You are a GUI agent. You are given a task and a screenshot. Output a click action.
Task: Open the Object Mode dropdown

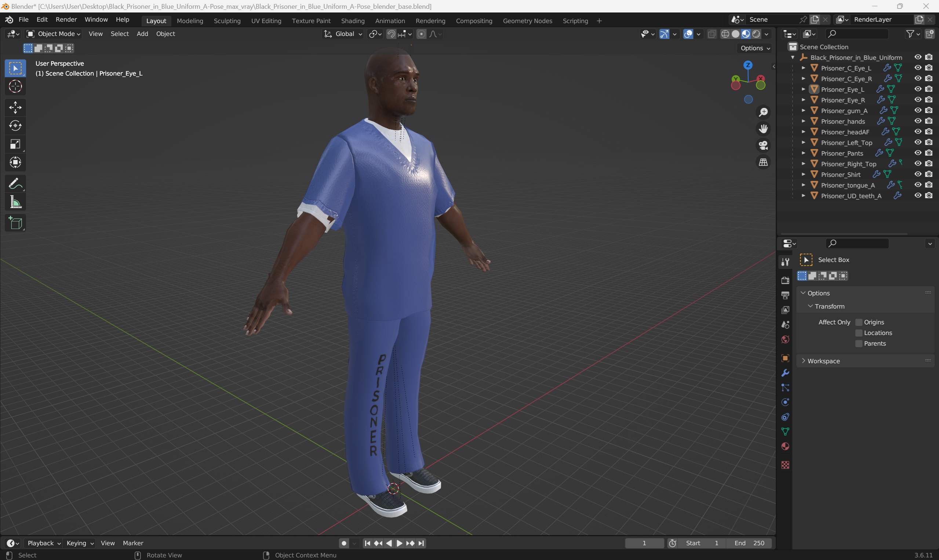point(54,34)
